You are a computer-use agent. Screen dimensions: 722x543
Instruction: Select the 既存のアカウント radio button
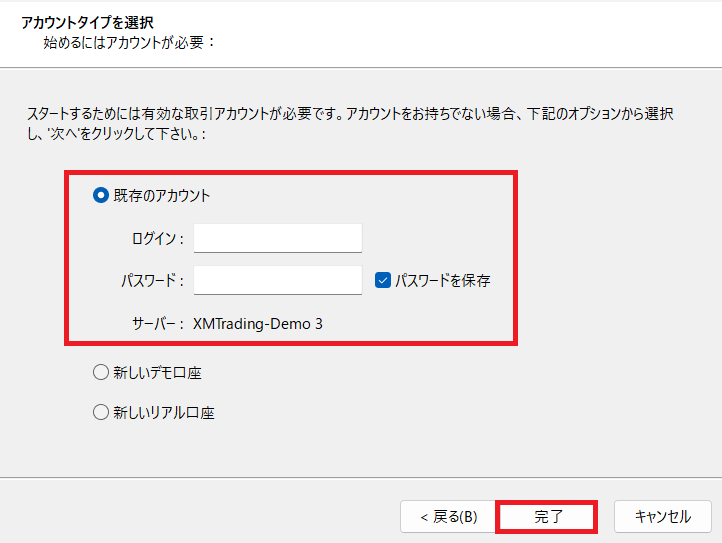click(x=100, y=196)
